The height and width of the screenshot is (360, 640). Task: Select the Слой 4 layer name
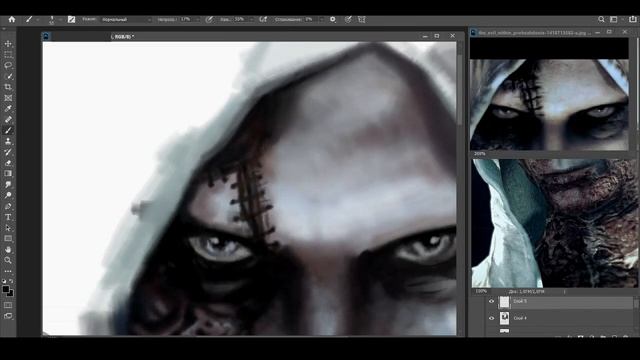[x=520, y=318]
